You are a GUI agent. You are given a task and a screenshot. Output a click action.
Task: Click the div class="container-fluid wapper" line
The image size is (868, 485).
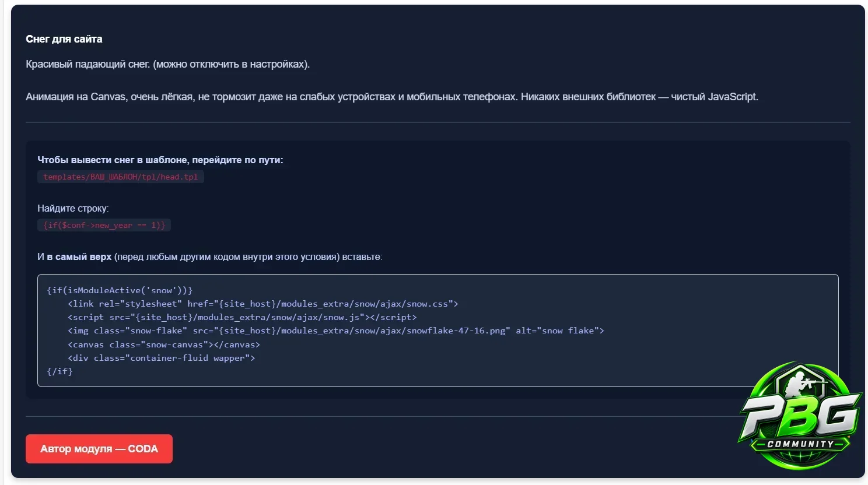tap(162, 358)
